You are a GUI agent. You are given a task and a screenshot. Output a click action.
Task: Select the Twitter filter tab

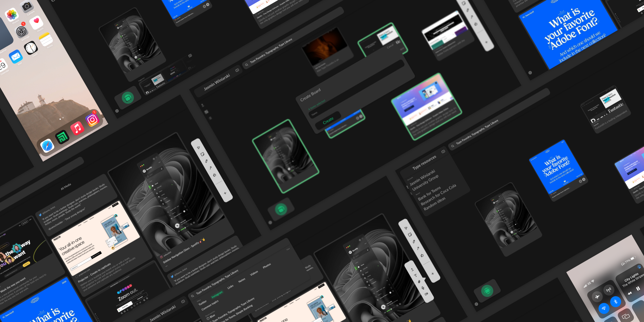pos(203,303)
